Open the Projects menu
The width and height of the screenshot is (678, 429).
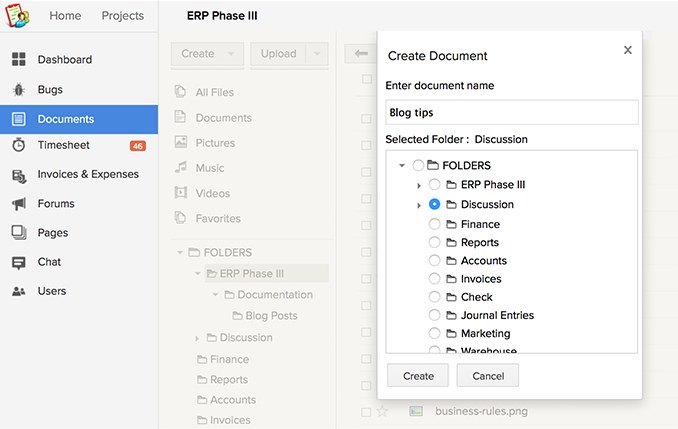123,16
